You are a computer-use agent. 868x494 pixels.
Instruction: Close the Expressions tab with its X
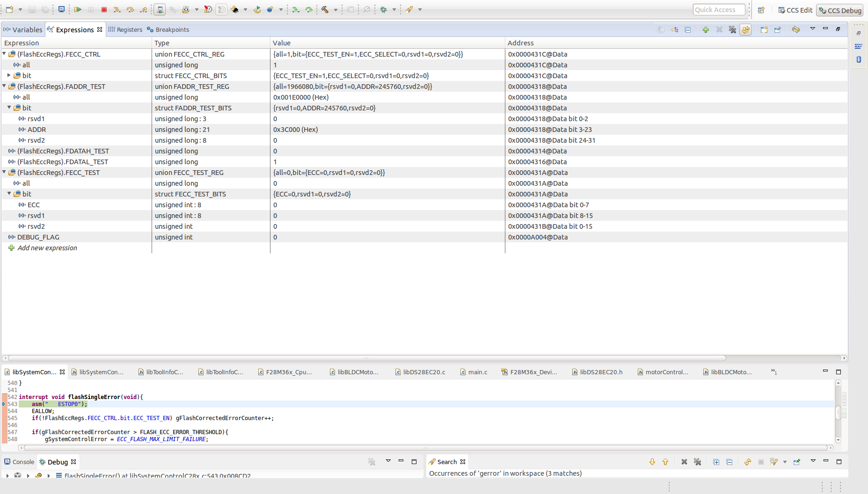(100, 29)
